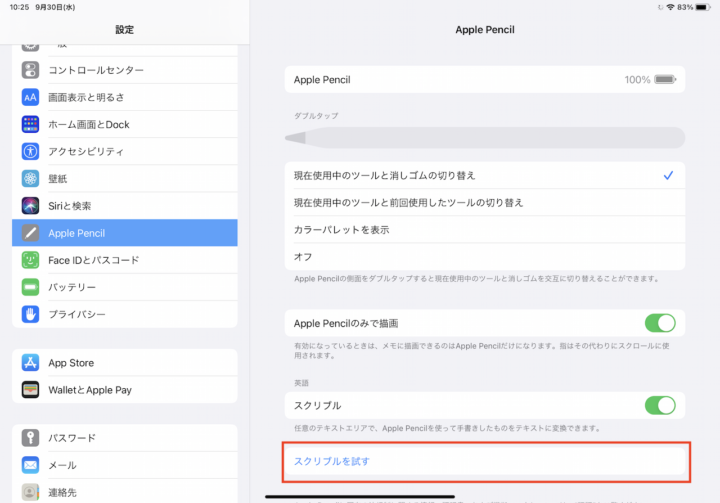This screenshot has height=503, width=720.
Task: Tap the 10:25 clock in status bar
Action: [19, 7]
